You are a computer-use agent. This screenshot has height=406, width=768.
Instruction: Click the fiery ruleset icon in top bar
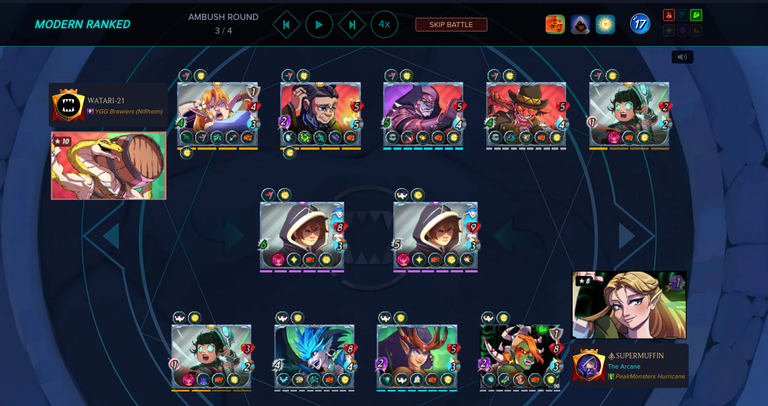click(x=555, y=24)
